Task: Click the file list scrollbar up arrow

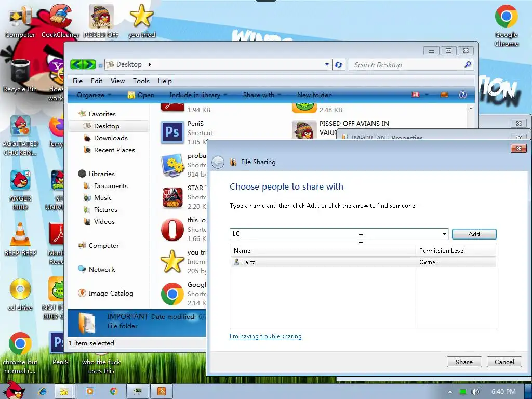Action: click(471, 108)
